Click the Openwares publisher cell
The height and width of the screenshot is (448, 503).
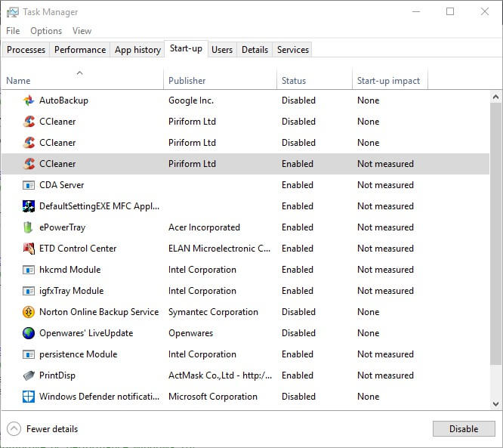click(190, 333)
